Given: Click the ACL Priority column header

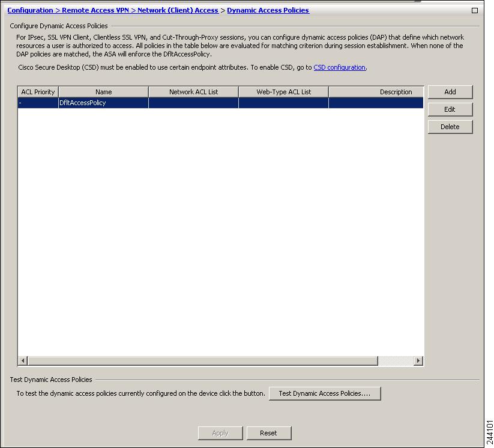Looking at the screenshot, I should [38, 92].
